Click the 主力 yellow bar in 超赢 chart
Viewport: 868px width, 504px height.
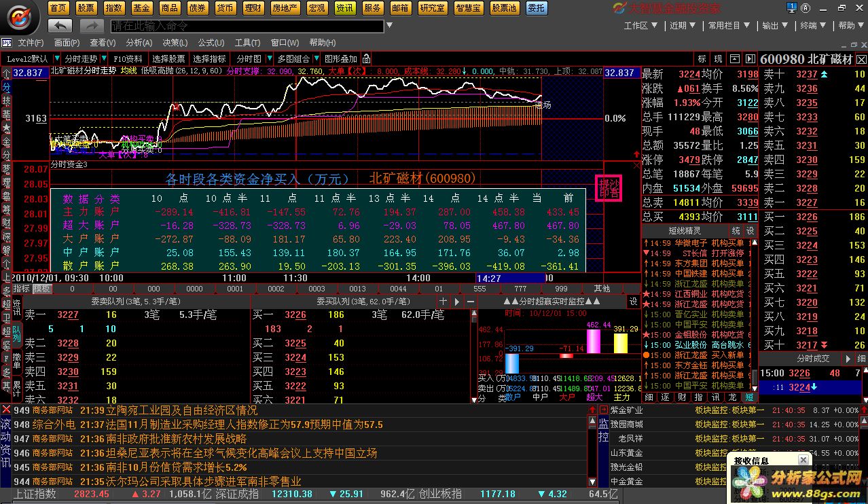pyautogui.click(x=621, y=343)
